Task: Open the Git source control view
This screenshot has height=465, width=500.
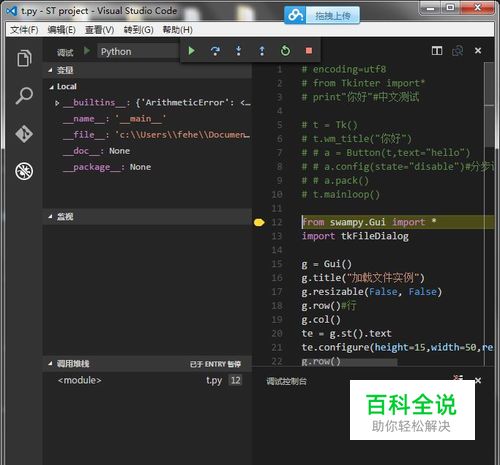Action: [x=24, y=134]
